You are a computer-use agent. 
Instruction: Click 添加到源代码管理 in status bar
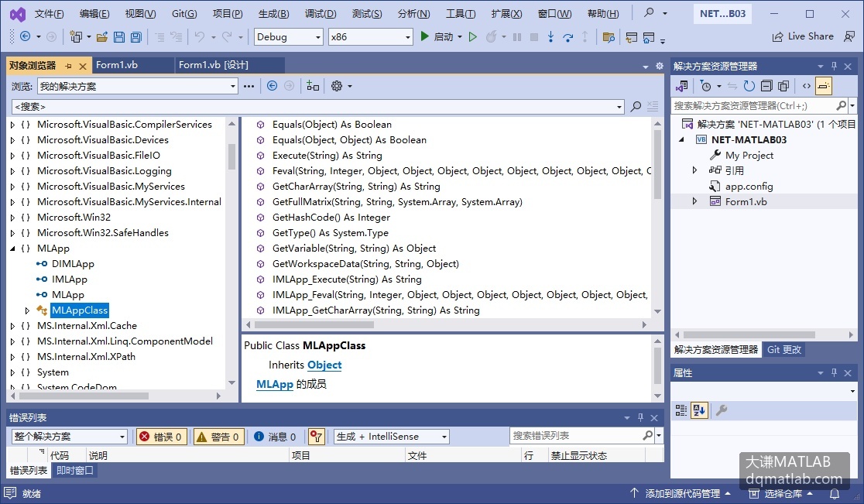point(682,493)
